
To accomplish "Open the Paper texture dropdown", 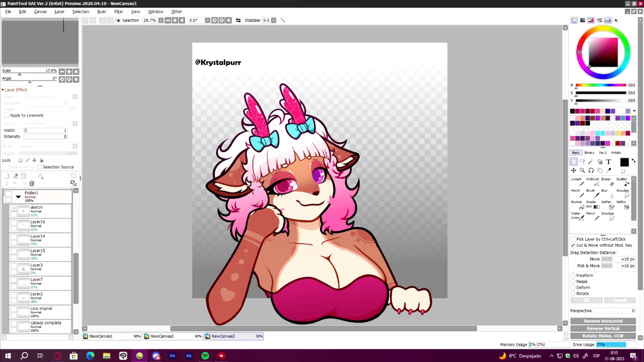I will (75, 97).
